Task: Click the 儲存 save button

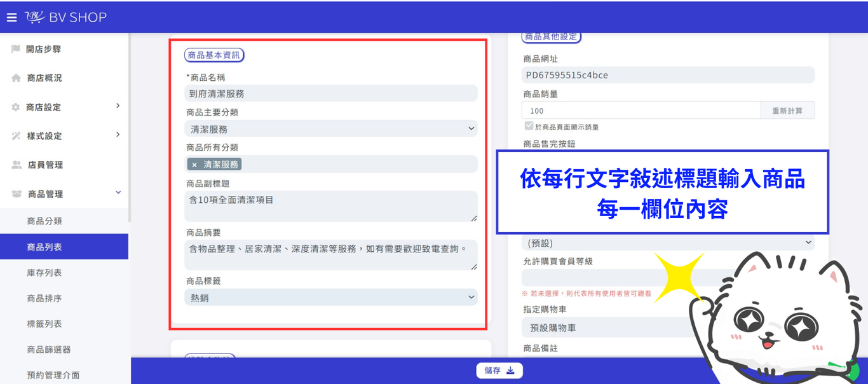Action: (499, 371)
